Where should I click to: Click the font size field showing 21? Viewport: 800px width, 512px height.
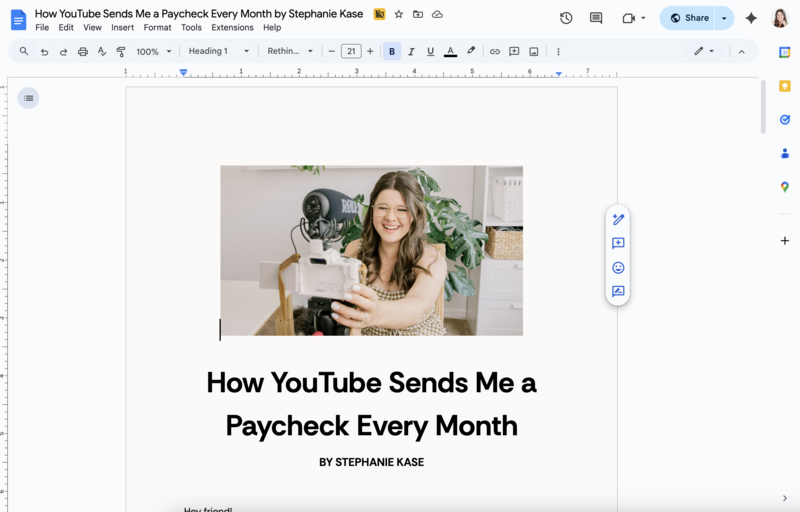pos(351,52)
